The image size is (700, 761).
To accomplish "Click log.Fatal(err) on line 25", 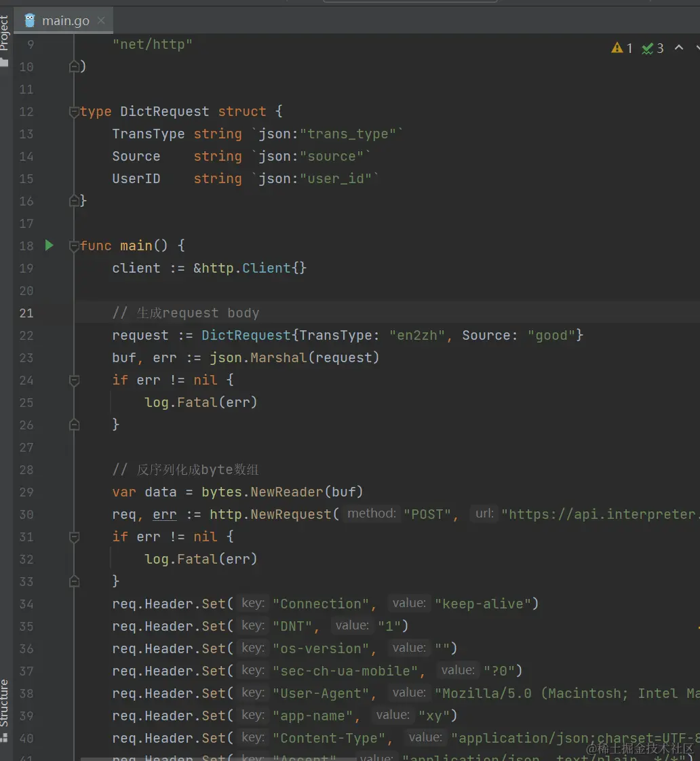I will coord(201,402).
